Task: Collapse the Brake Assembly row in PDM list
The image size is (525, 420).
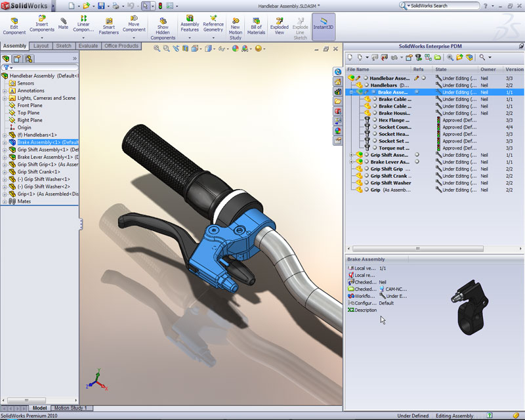Action: tap(351, 93)
